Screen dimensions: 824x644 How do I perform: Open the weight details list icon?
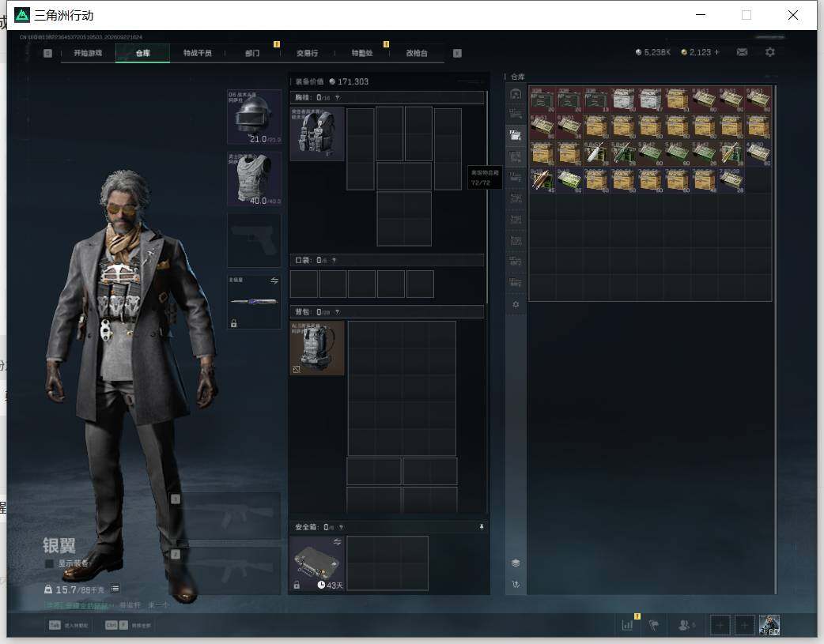point(115,589)
